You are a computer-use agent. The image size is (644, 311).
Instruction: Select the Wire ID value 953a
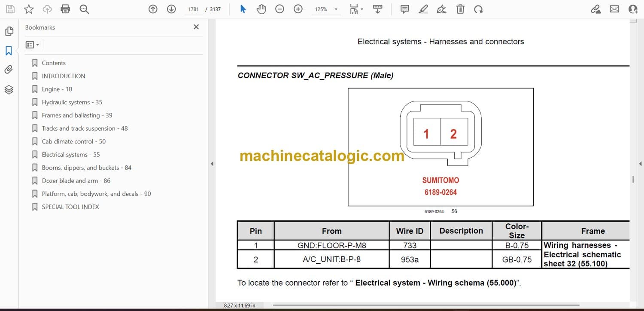410,259
